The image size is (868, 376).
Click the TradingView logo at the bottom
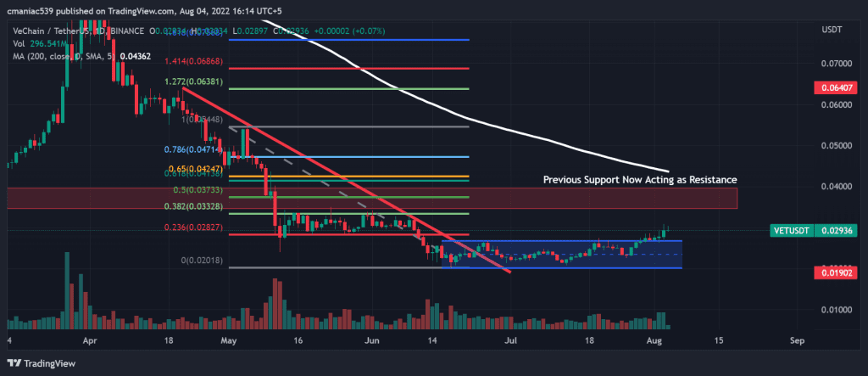click(42, 364)
